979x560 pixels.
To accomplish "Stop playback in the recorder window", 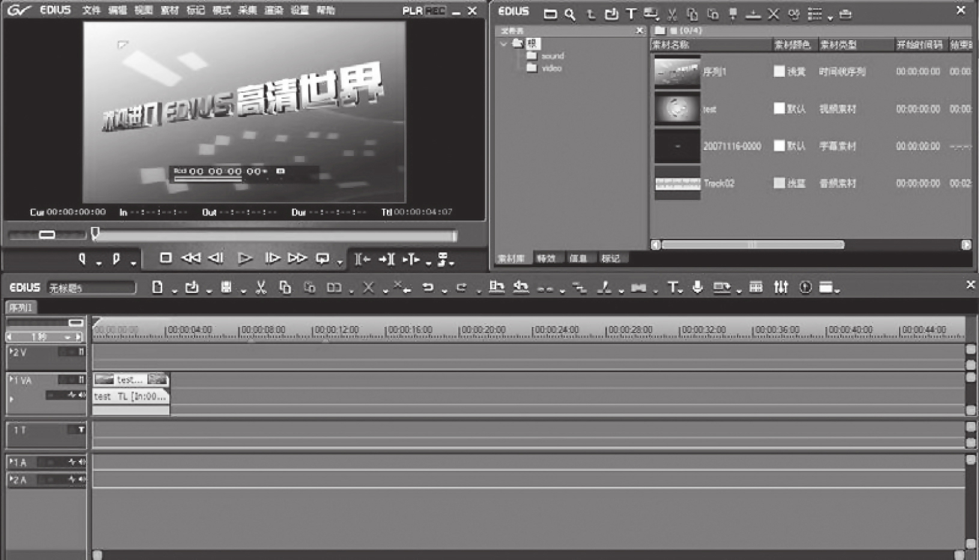I will point(166,258).
